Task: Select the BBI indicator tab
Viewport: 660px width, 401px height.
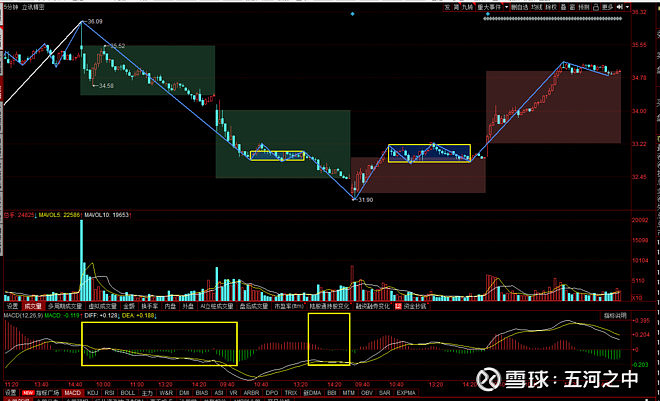Action: coord(332,393)
